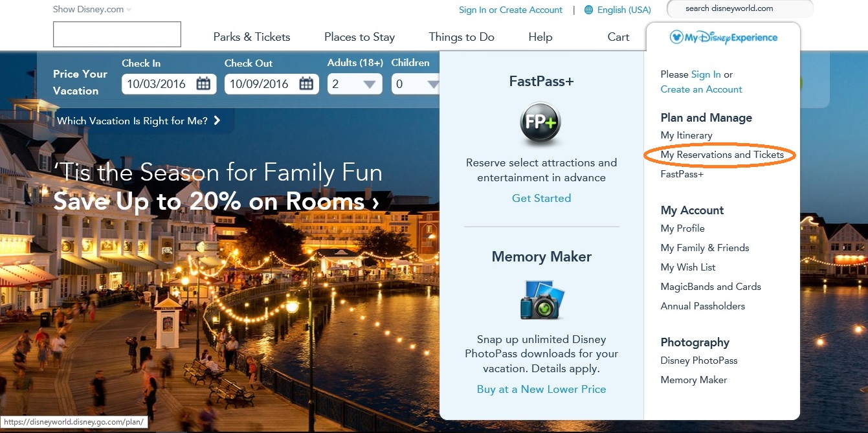Click the FastPass+ FP+ round icon
868x433 pixels.
(540, 124)
